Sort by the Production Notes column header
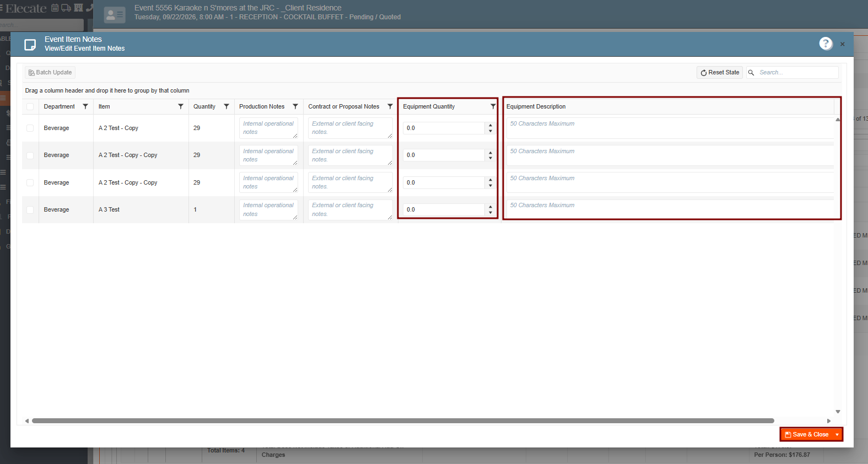Screen dimensions: 868x464 (x=262, y=107)
